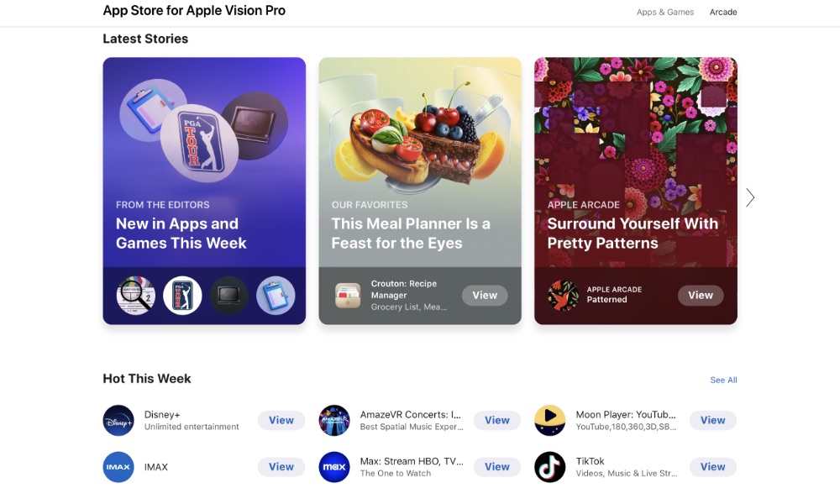
Task: Open the AmazeVR Concerts app icon
Action: [x=334, y=421]
